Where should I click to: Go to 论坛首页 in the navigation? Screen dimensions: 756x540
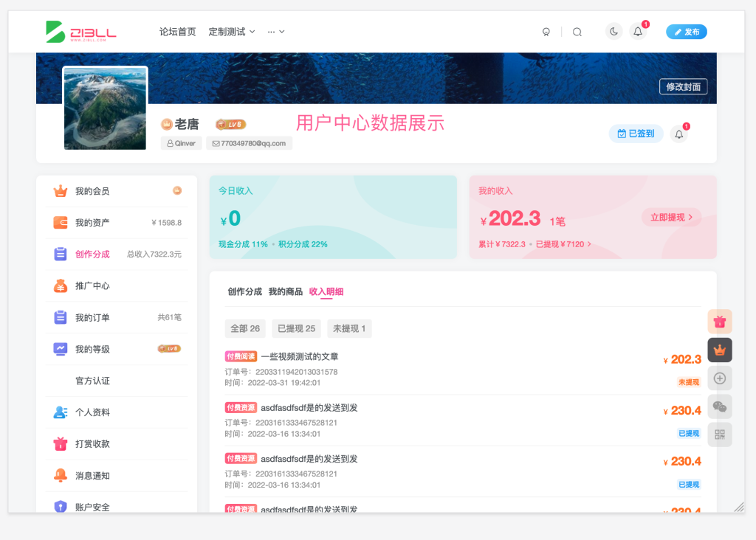click(x=177, y=32)
